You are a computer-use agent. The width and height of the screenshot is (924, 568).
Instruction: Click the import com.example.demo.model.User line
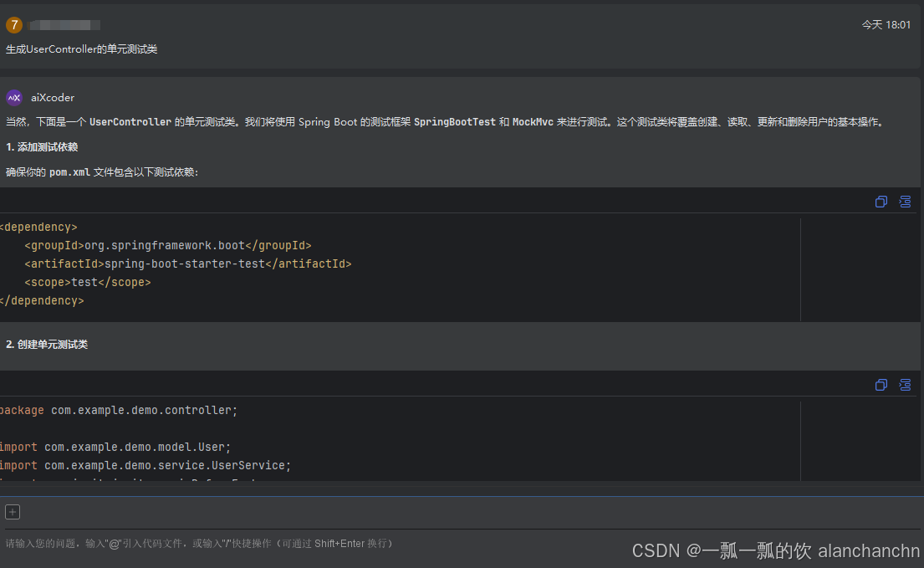click(x=115, y=448)
